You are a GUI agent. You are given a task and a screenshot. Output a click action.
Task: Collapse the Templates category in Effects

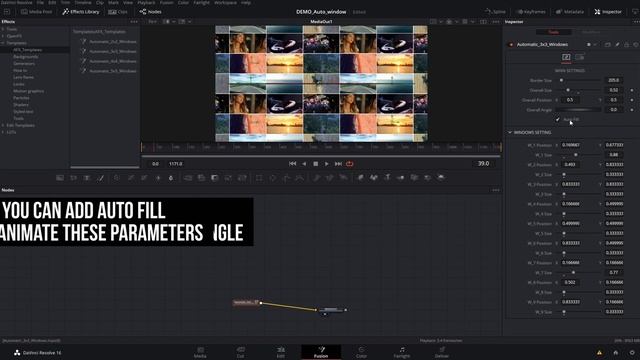(3, 43)
